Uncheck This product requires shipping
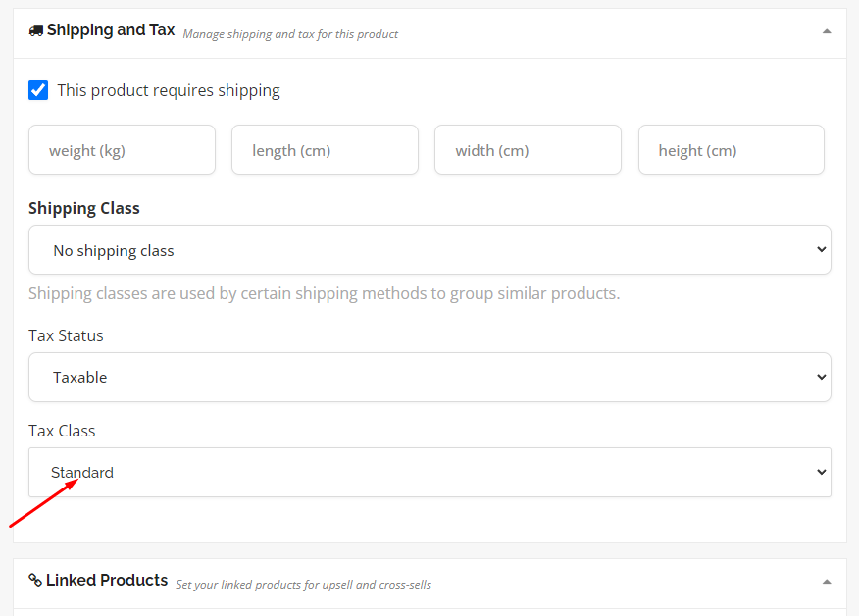Image resolution: width=859 pixels, height=616 pixels. 38,90
